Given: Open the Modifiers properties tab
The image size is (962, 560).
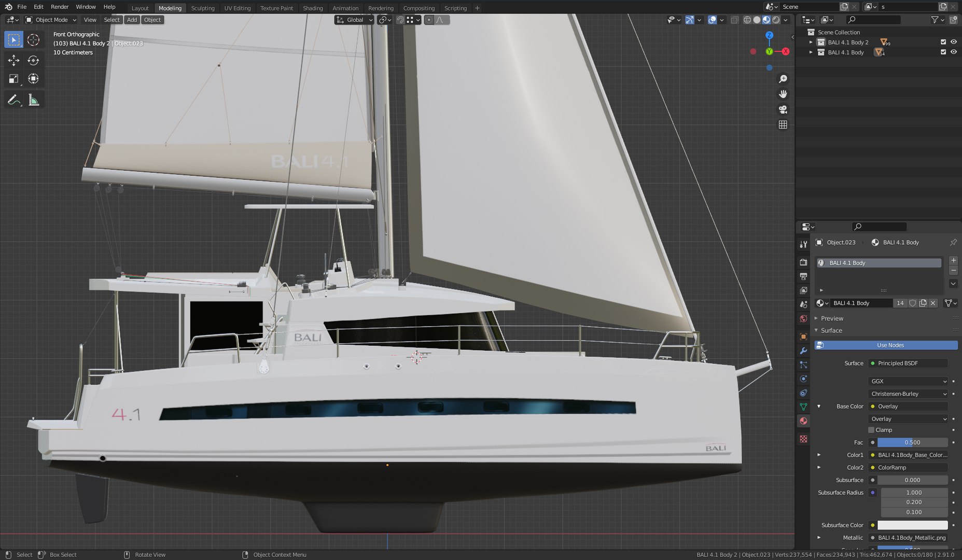Looking at the screenshot, I should (x=803, y=351).
